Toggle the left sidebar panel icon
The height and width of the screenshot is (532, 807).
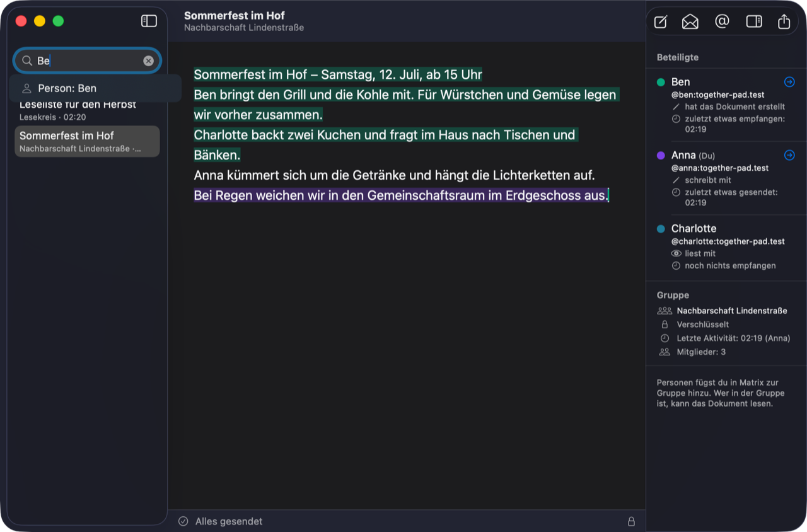coord(149,21)
